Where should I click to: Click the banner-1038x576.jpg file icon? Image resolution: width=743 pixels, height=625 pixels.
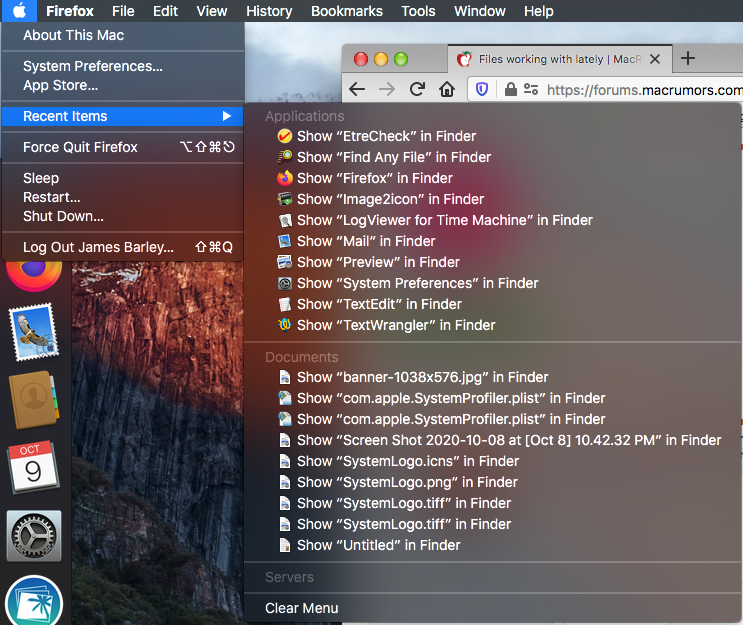coord(285,378)
